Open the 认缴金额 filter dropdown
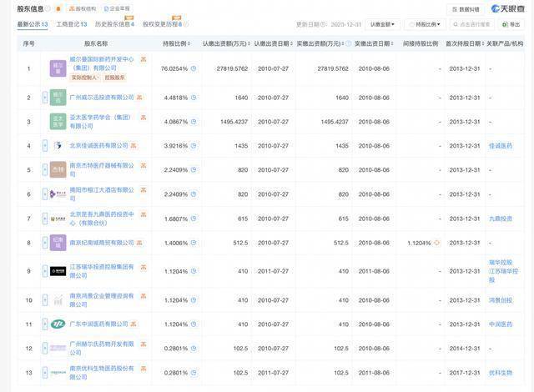This screenshot has height=392, width=534. coord(383,25)
